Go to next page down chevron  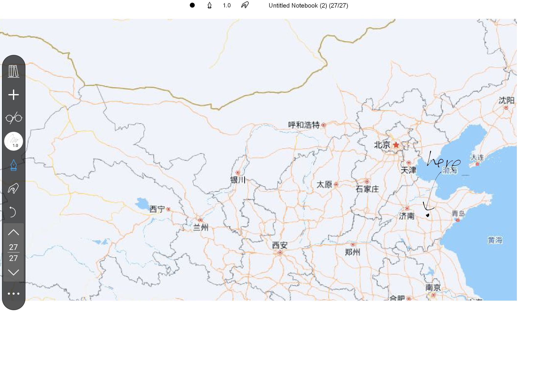point(13,272)
